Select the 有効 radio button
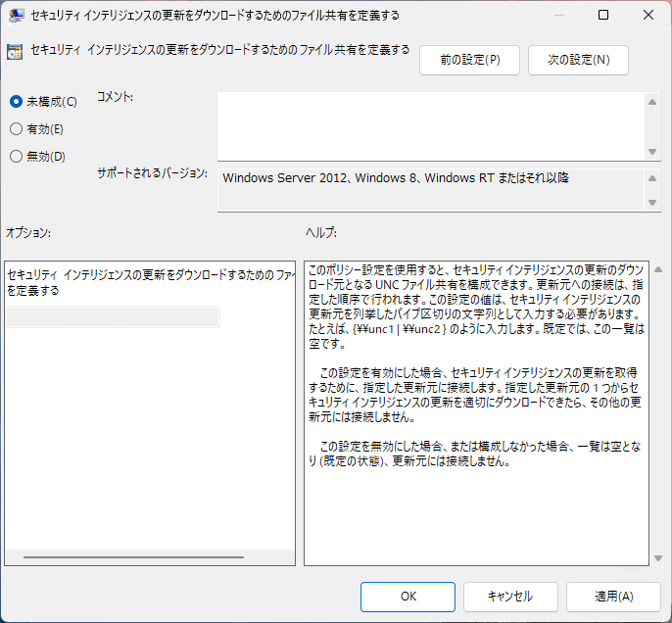This screenshot has width=672, height=623. pyautogui.click(x=16, y=128)
